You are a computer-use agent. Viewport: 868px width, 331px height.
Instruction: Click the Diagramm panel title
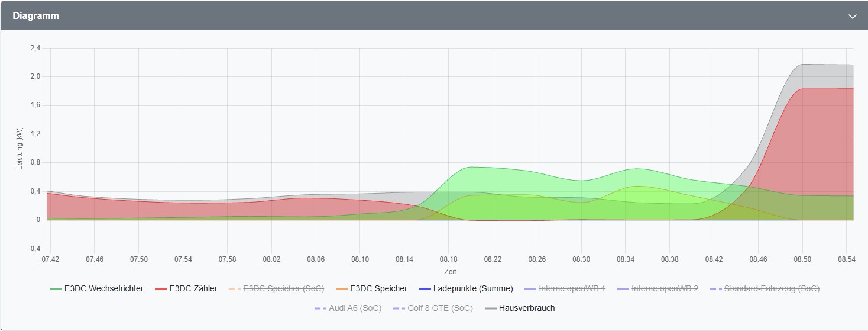tap(35, 16)
